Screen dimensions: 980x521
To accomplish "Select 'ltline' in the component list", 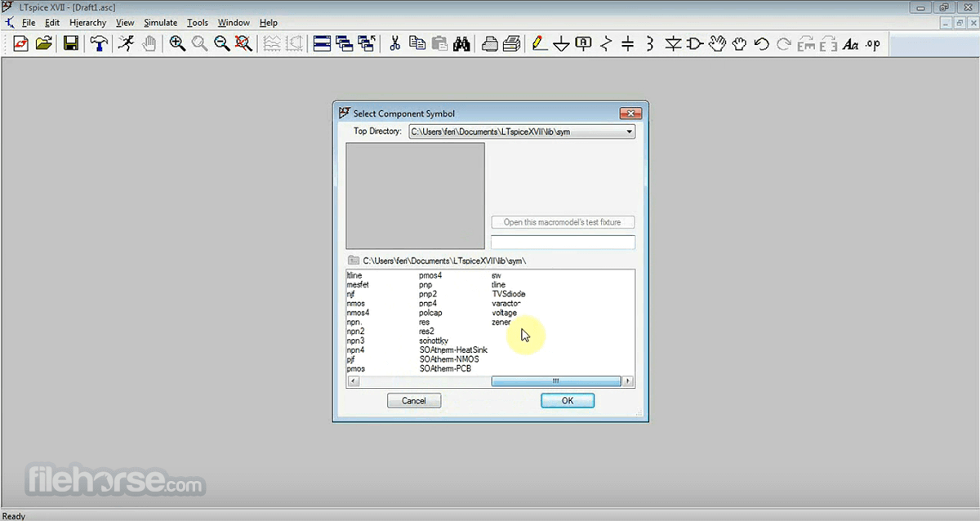I will pyautogui.click(x=354, y=276).
